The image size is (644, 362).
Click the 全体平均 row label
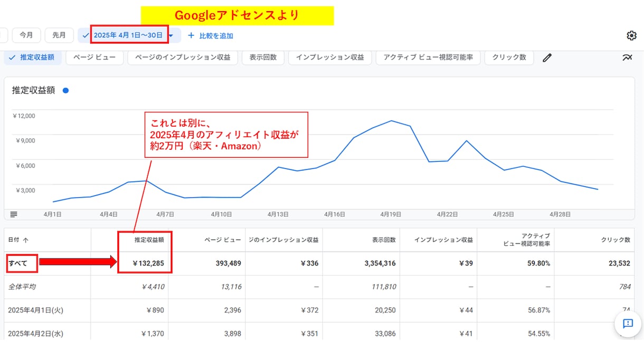pos(22,287)
